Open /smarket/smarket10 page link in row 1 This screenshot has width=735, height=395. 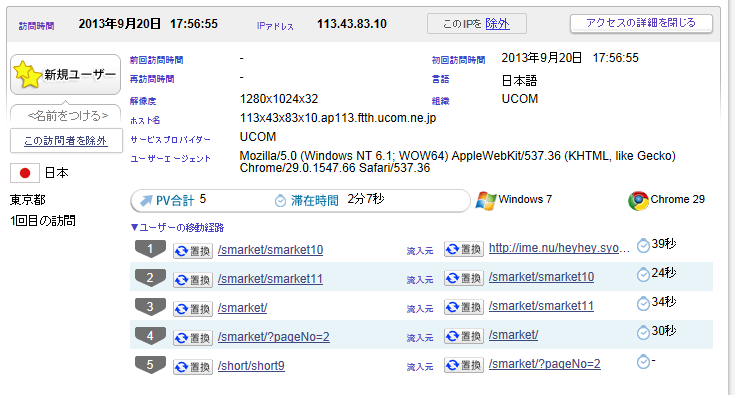pyautogui.click(x=270, y=250)
